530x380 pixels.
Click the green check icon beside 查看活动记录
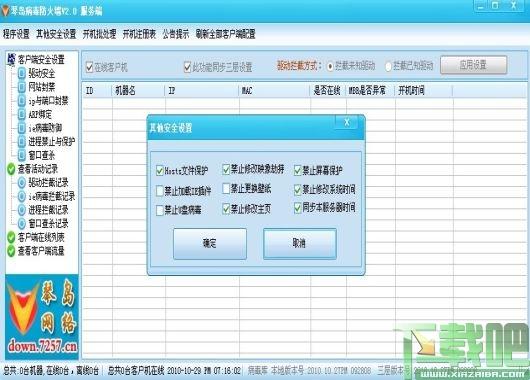coord(11,169)
